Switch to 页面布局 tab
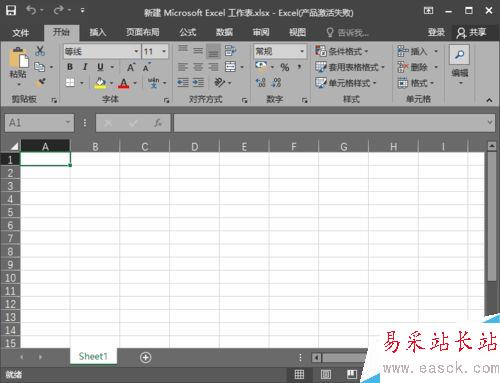The width and height of the screenshot is (500, 383). click(142, 32)
